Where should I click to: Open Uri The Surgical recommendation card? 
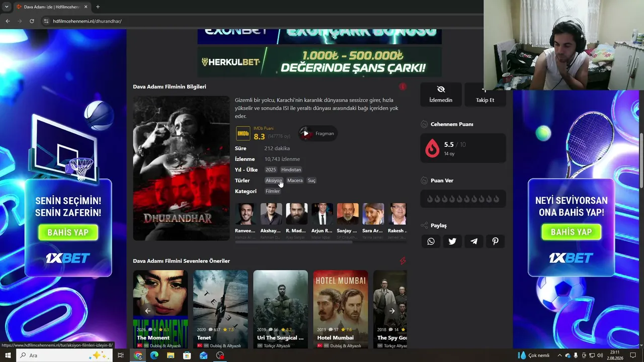(280, 309)
